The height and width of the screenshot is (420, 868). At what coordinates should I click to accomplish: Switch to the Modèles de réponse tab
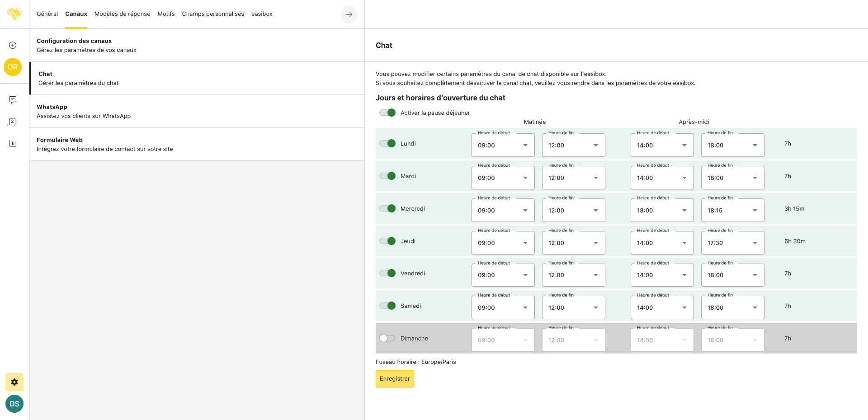point(122,14)
